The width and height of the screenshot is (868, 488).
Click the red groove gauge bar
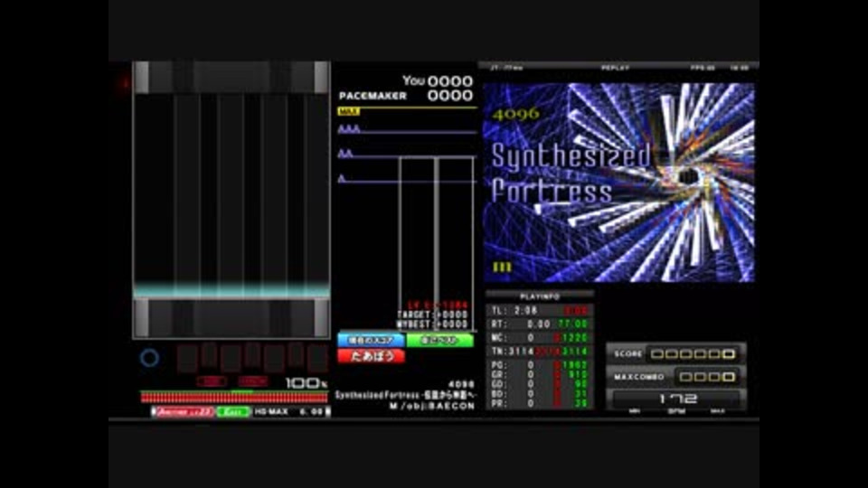pyautogui.click(x=233, y=397)
